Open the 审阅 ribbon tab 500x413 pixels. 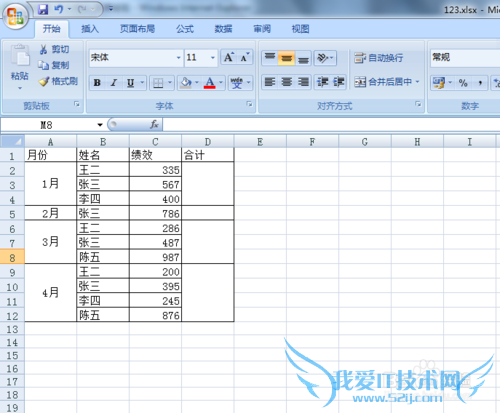(262, 29)
